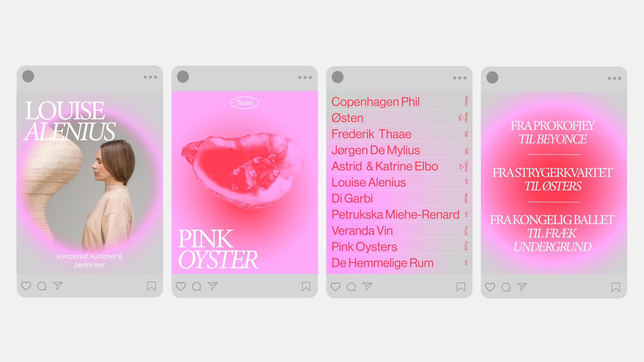Bookmark the Fra Prokofjev til Beyonce post
644x362 pixels.
616,287
